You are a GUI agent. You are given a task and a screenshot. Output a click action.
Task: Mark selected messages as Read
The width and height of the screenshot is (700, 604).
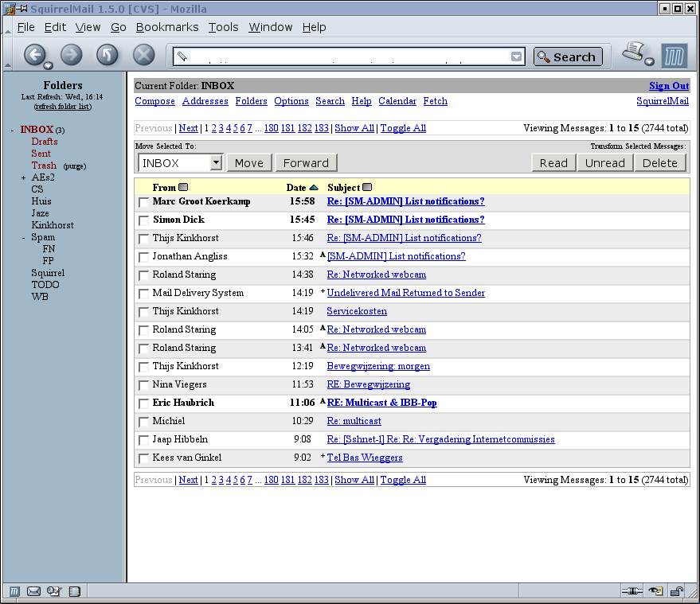(553, 163)
